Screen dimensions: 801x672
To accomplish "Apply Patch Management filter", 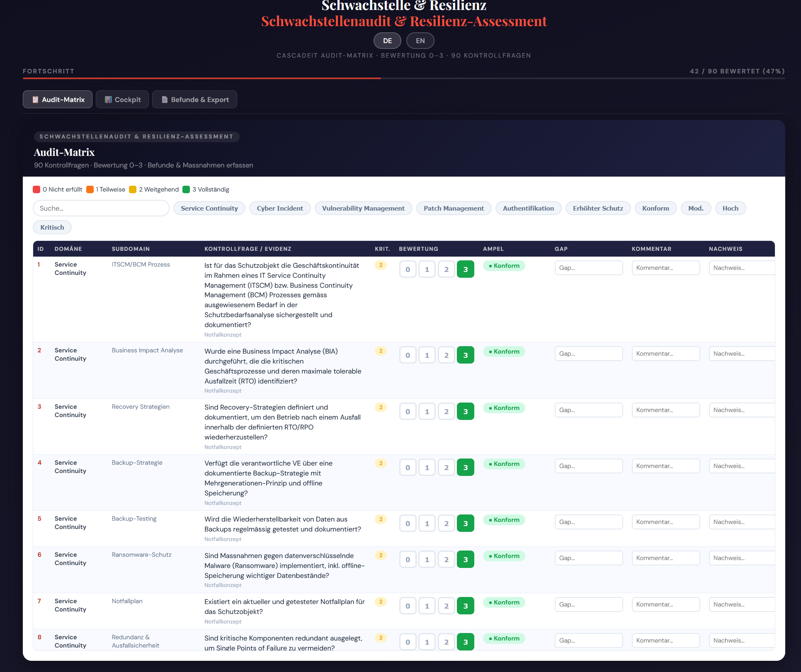I will click(454, 208).
